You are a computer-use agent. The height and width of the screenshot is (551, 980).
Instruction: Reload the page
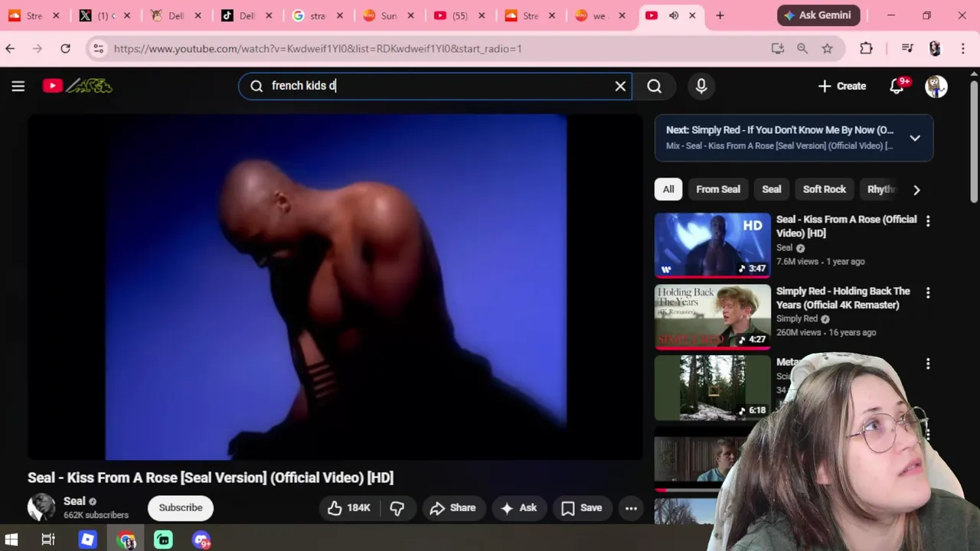(x=65, y=48)
